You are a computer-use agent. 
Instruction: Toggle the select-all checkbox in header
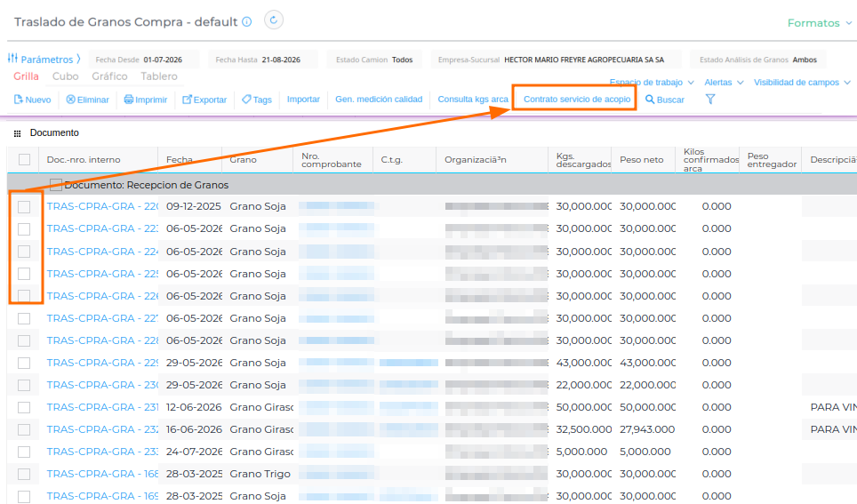point(24,160)
